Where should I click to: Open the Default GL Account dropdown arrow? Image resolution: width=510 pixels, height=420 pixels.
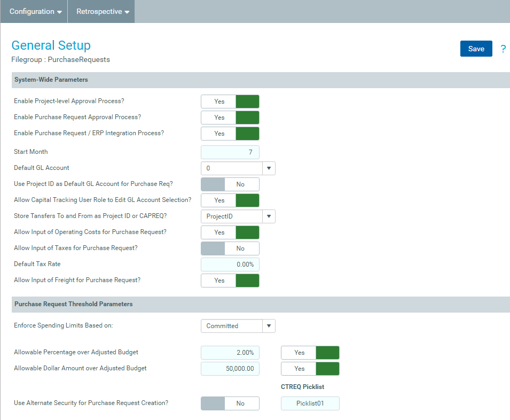(269, 168)
